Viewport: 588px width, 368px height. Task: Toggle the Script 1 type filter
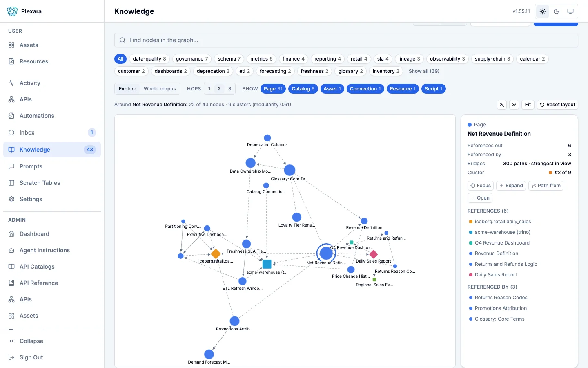(x=433, y=89)
